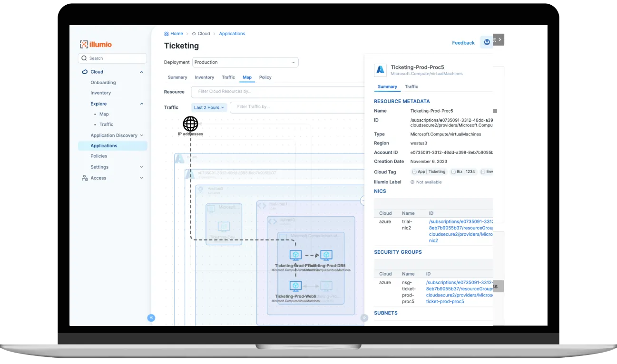Click the Biz | 1234 cloud tag
The height and width of the screenshot is (364, 617).
click(x=463, y=172)
